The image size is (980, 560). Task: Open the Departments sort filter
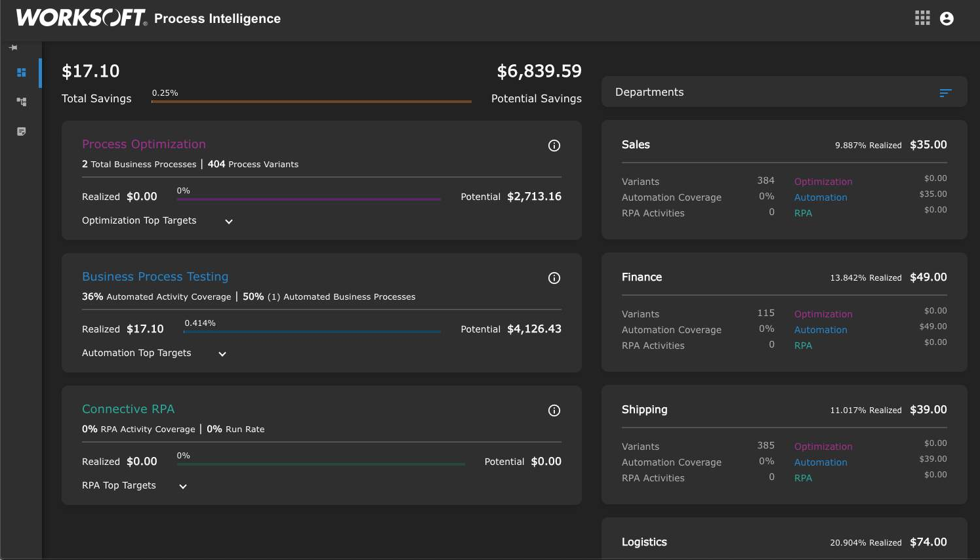[x=945, y=93]
